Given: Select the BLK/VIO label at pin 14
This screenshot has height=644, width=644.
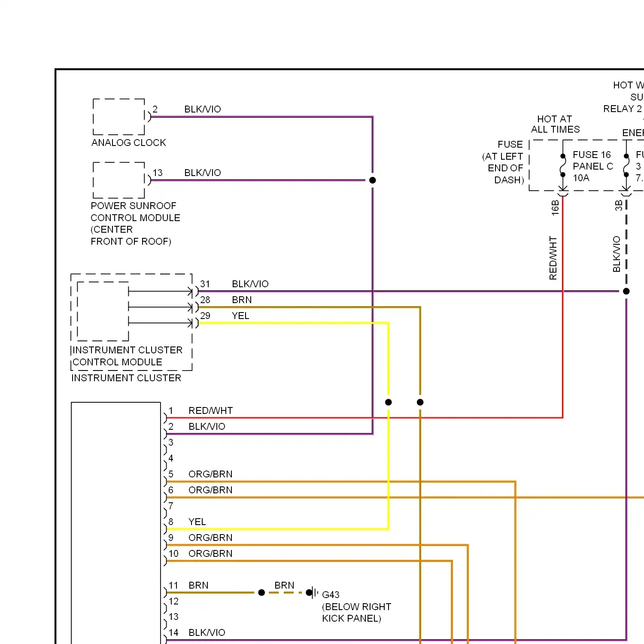Looking at the screenshot, I should 207,632.
